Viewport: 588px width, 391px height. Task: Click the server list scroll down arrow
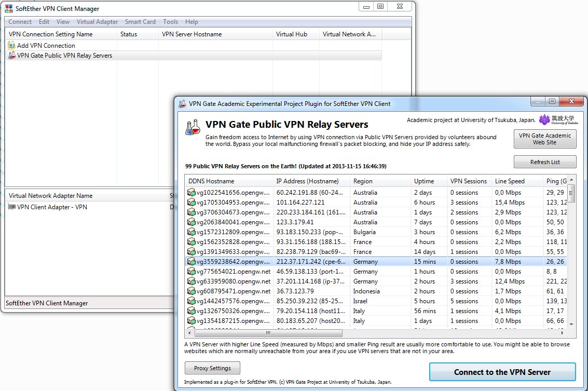(x=571, y=324)
